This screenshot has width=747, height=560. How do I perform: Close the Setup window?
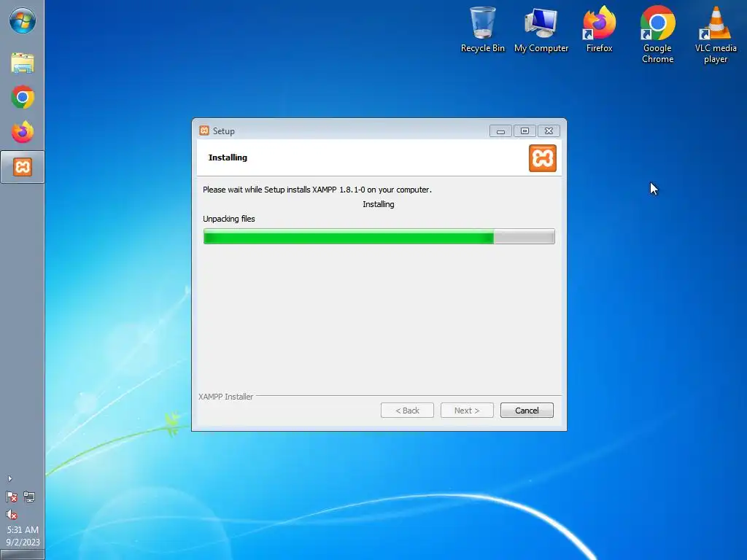click(x=549, y=131)
